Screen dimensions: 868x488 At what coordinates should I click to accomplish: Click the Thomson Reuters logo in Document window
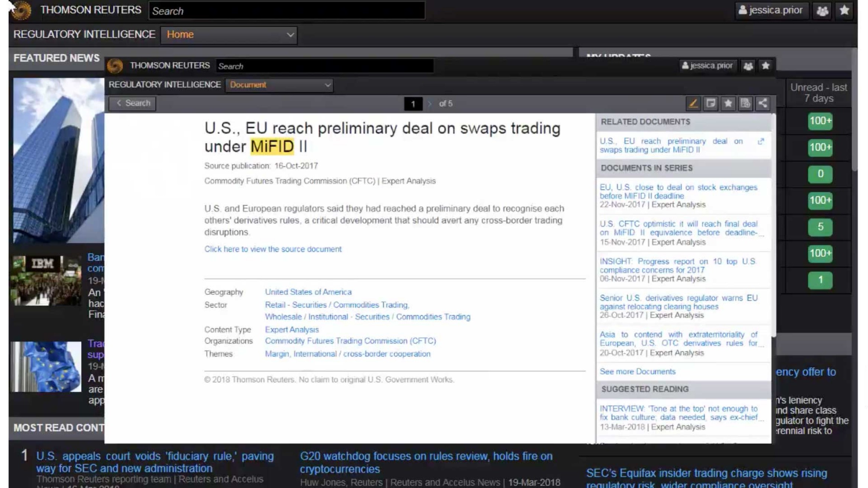tap(115, 66)
